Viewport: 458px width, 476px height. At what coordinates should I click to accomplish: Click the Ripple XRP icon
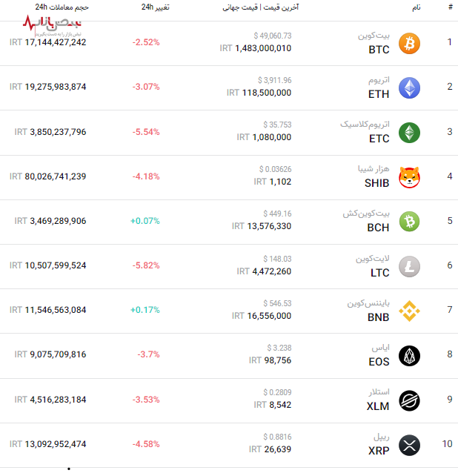click(x=409, y=445)
